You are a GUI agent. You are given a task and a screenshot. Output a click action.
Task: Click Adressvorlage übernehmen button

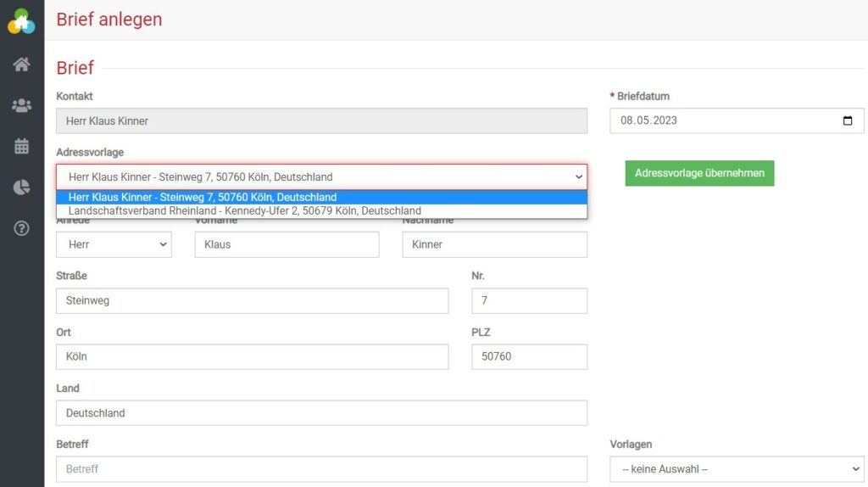pos(699,173)
